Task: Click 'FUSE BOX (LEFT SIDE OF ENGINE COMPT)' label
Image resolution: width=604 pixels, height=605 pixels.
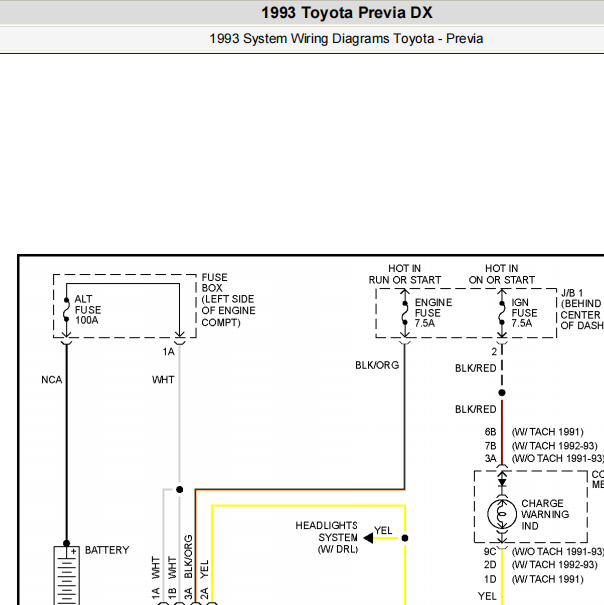Action: click(228, 300)
